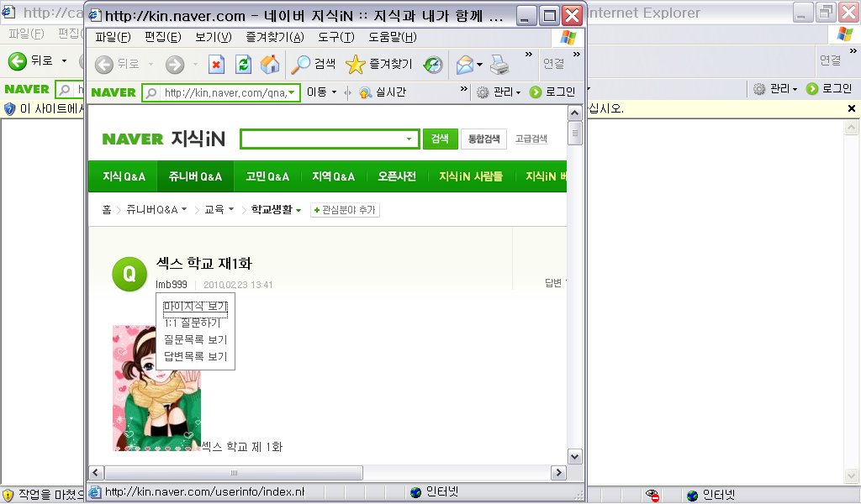
Task: Click the security shield icon on the information bar
Action: pyautogui.click(x=9, y=109)
